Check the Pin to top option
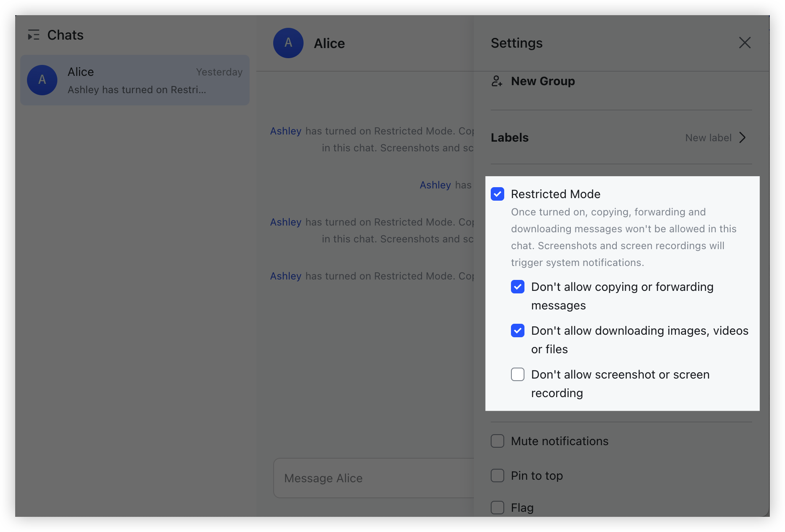The height and width of the screenshot is (532, 785). click(497, 476)
